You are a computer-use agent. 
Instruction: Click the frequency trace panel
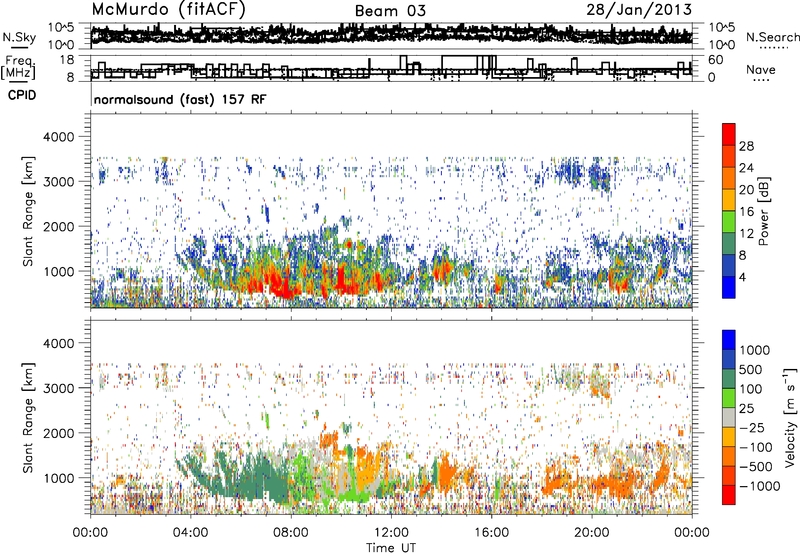(x=391, y=68)
